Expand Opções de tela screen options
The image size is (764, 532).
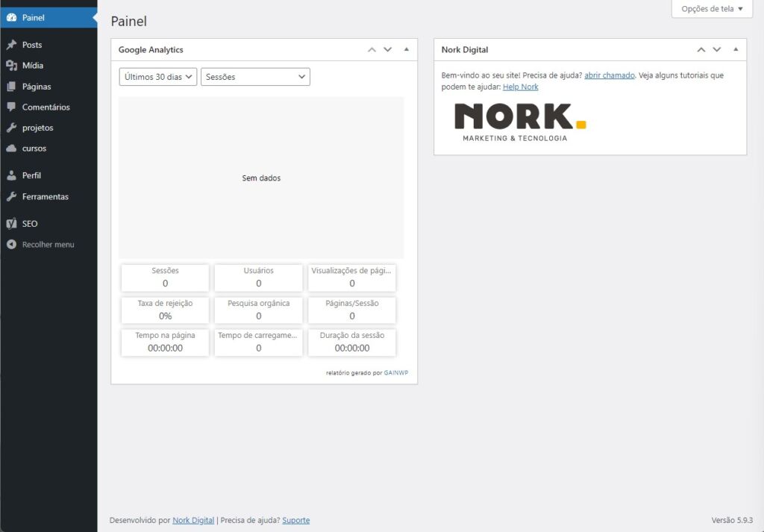point(712,9)
